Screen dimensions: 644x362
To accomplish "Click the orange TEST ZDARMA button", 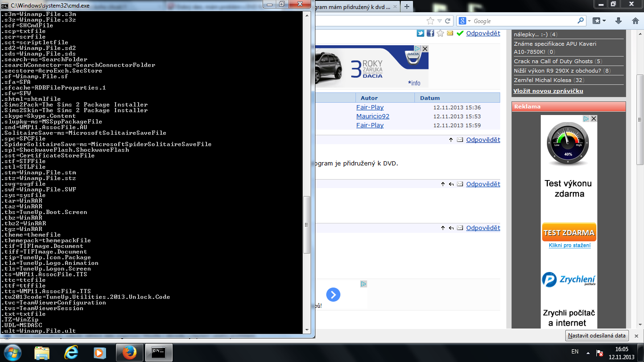I will 569,232.
